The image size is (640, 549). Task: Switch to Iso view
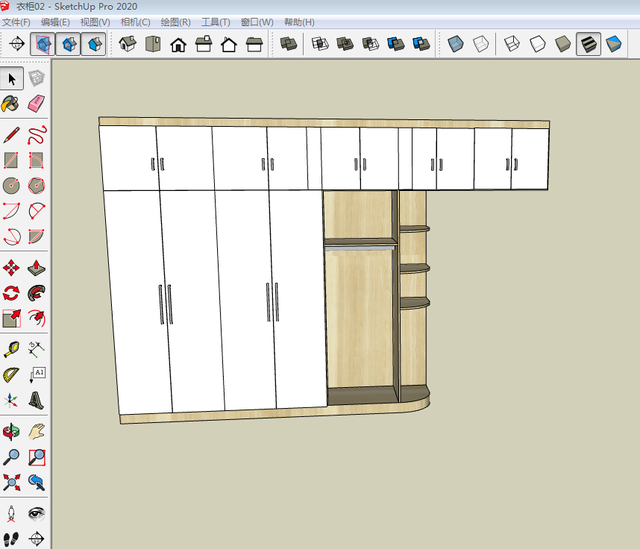pos(128,44)
